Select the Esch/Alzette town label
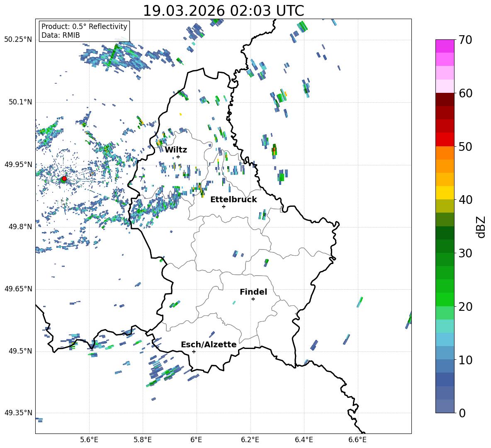Viewport: 491px width, 448px height. (209, 344)
